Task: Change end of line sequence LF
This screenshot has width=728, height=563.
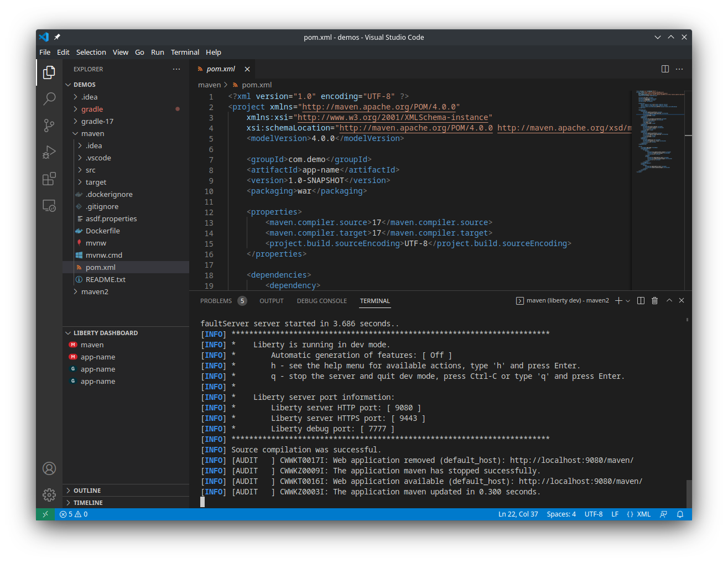Action: 615,514
